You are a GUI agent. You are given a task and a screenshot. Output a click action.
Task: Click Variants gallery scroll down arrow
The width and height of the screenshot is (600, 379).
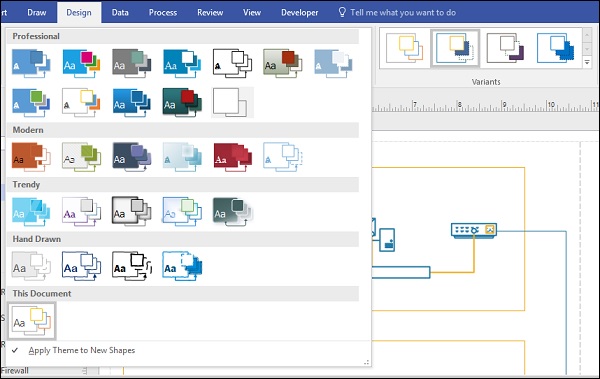[587, 49]
